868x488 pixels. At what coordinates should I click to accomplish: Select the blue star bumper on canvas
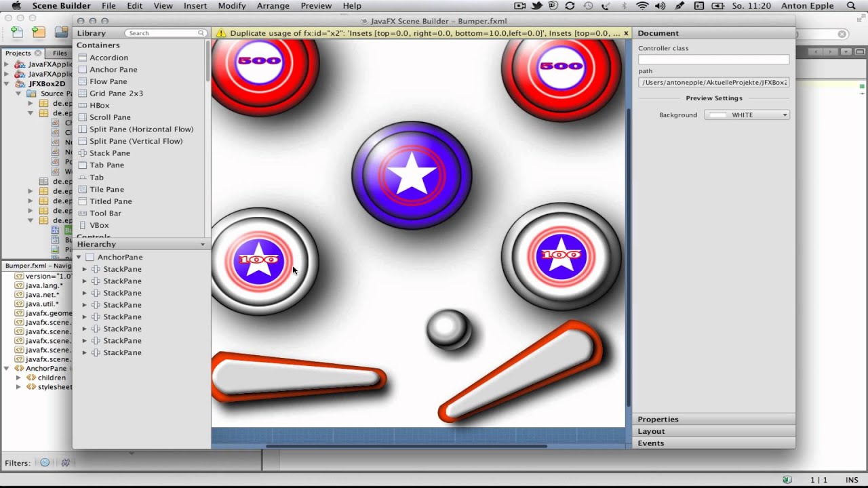[x=412, y=175]
